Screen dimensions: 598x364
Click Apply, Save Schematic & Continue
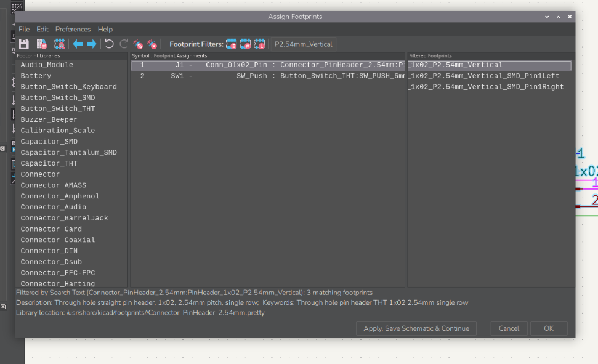pyautogui.click(x=416, y=328)
